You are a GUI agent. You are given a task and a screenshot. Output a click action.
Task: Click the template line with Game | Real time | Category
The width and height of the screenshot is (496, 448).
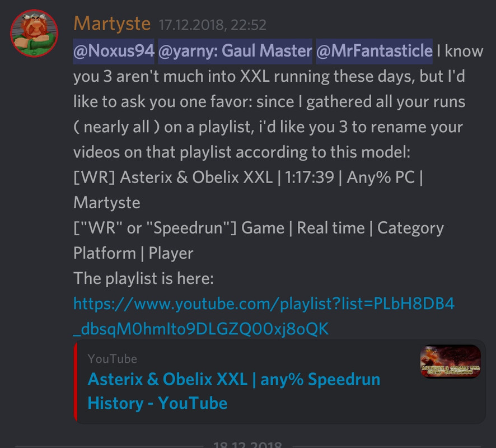click(259, 228)
